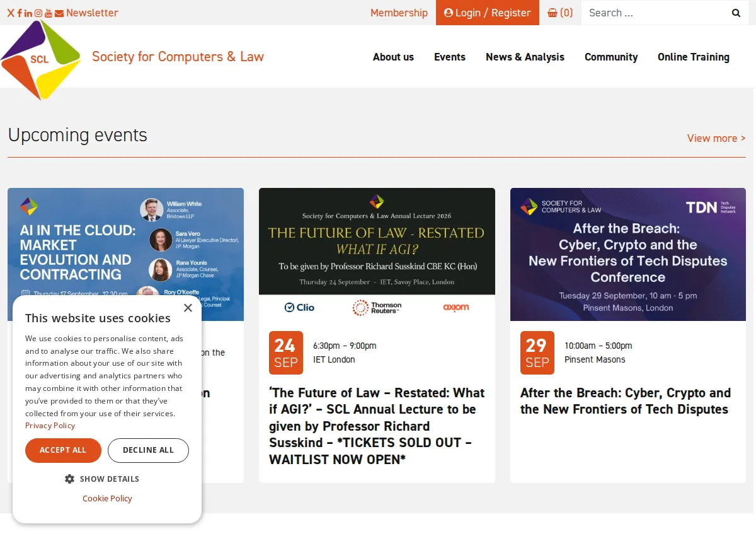The height and width of the screenshot is (536, 756).
Task: Click Society for Computers & Law title
Action: click(x=178, y=57)
